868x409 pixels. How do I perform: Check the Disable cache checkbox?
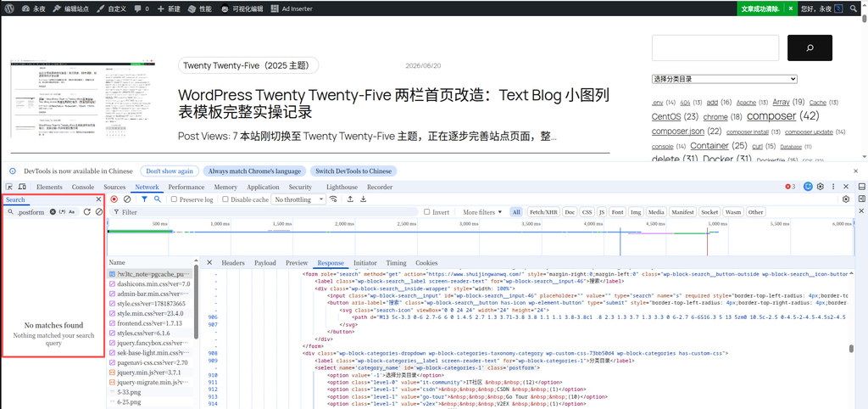[225, 199]
